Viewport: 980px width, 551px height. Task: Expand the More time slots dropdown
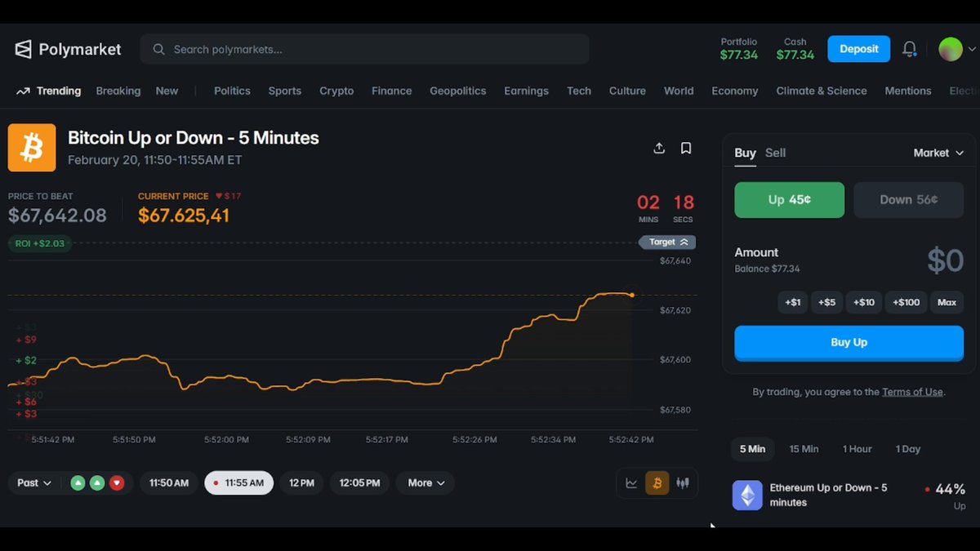click(x=425, y=482)
